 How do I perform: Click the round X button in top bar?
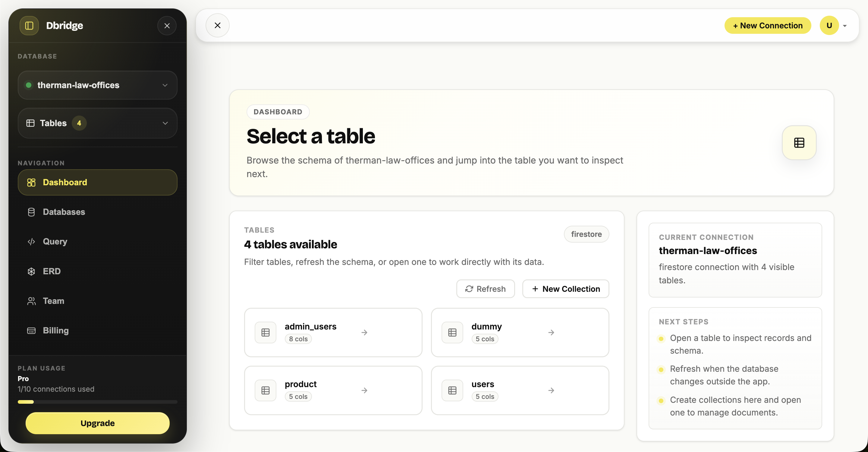(x=218, y=26)
